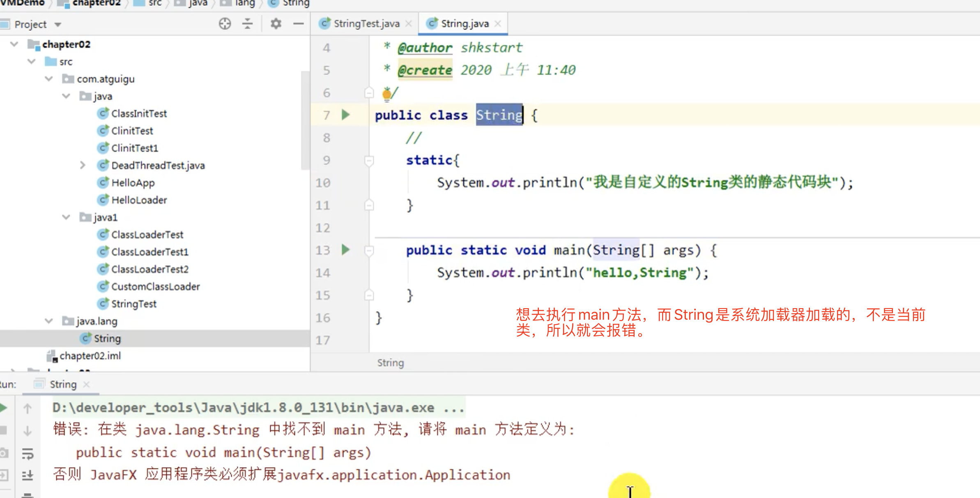Select chapter02.iml file in tree
Viewport: 980px width, 498px height.
90,356
